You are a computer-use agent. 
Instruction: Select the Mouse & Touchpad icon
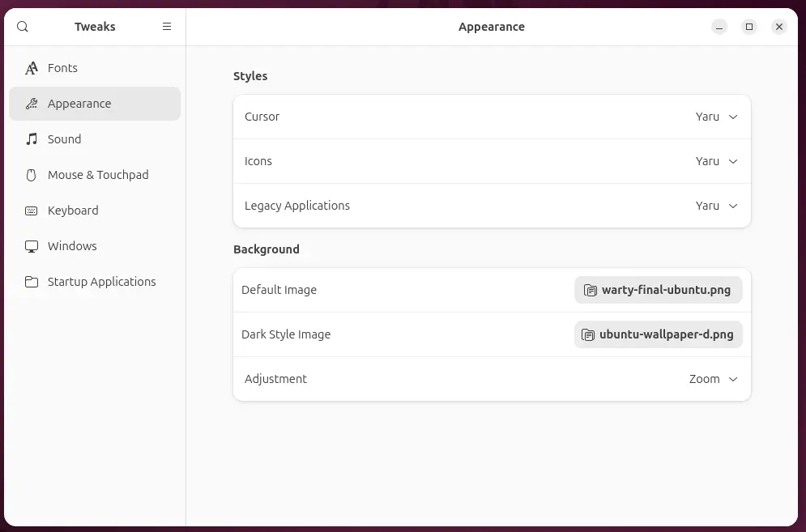pyautogui.click(x=31, y=175)
